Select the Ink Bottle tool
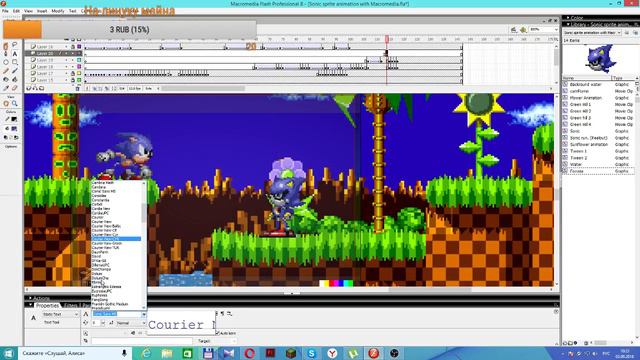The width and height of the screenshot is (640, 360). pyautogui.click(x=6, y=80)
